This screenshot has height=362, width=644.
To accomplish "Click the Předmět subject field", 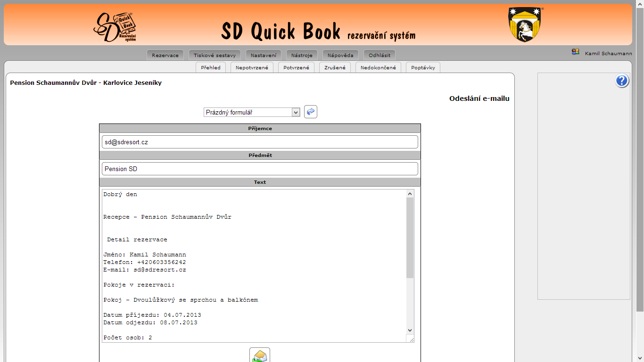I will click(x=260, y=169).
